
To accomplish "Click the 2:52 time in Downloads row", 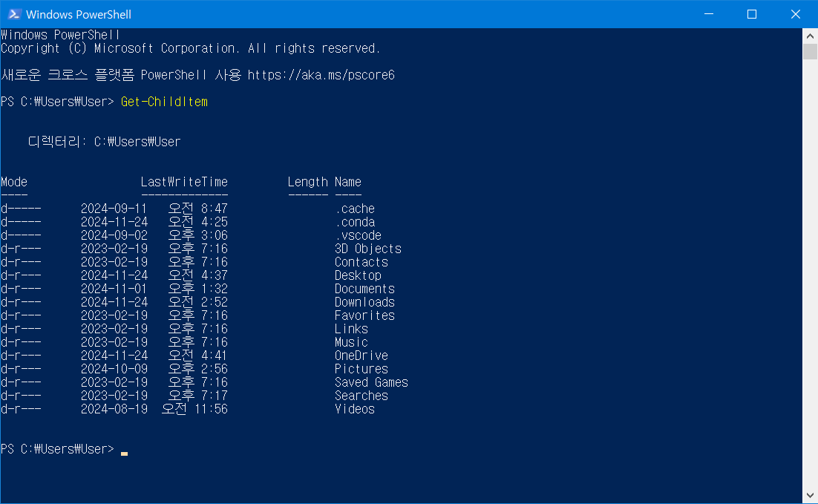I will point(215,303).
